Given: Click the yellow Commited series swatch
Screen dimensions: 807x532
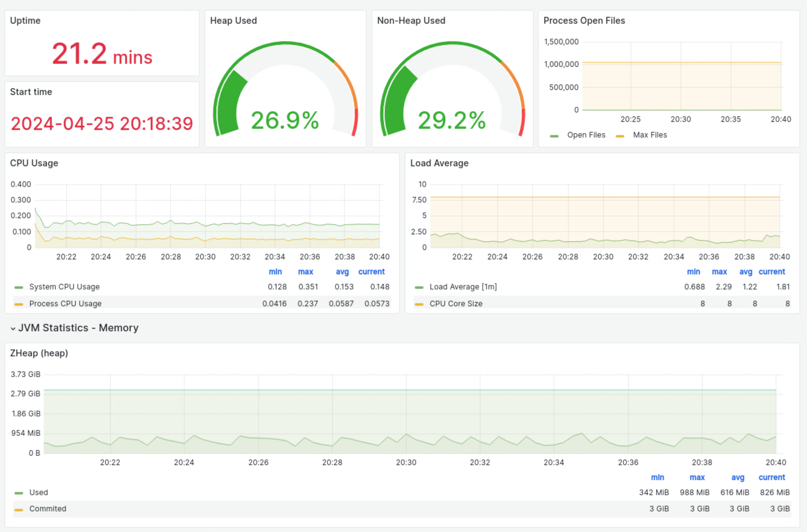Looking at the screenshot, I should pyautogui.click(x=19, y=509).
